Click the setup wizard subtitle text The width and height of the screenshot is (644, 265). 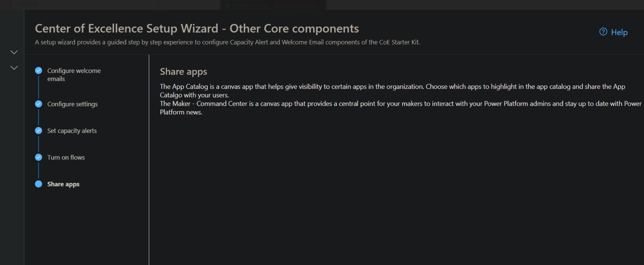coord(227,42)
